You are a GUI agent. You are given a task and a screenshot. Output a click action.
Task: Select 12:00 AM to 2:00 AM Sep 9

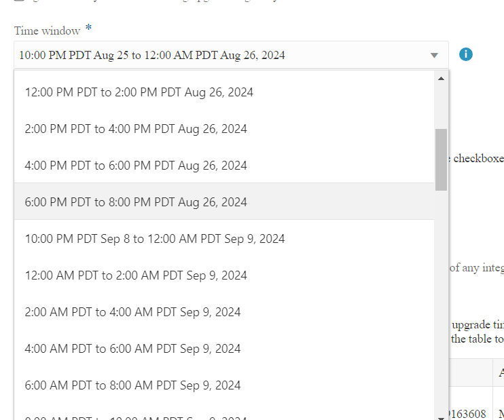pyautogui.click(x=136, y=275)
